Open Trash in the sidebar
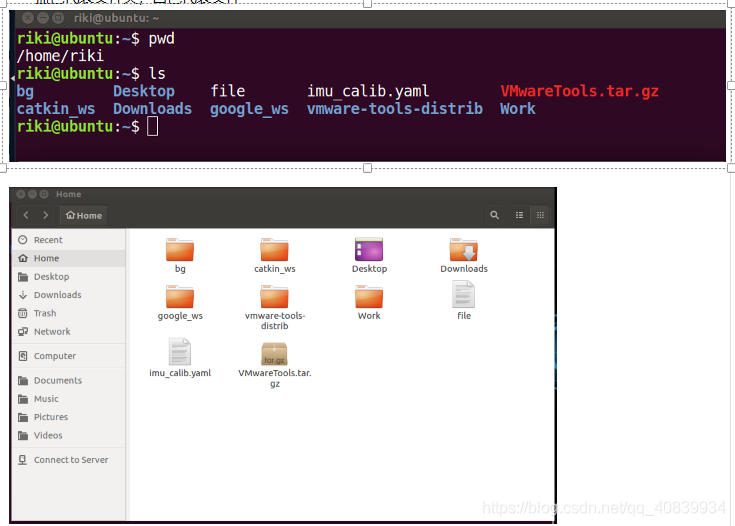The height and width of the screenshot is (526, 735). (69, 313)
